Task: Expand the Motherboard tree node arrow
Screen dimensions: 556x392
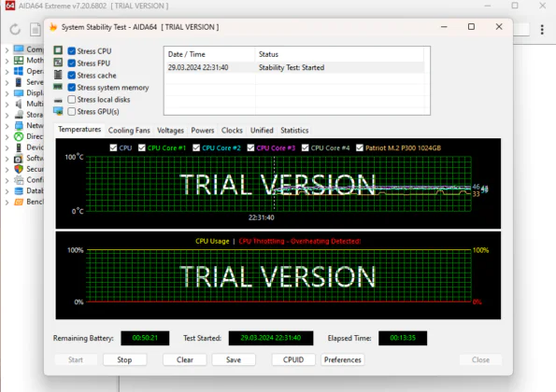Action: click(x=7, y=61)
